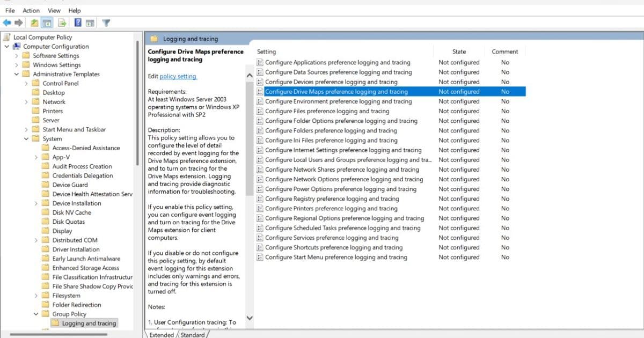Click the up one level folder icon

tap(34, 22)
